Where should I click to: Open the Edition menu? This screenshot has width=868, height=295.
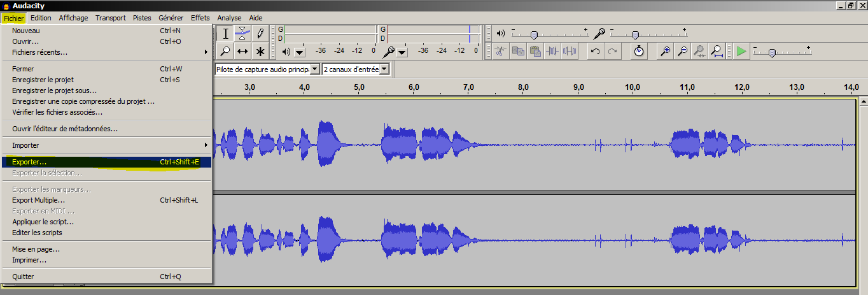point(41,18)
